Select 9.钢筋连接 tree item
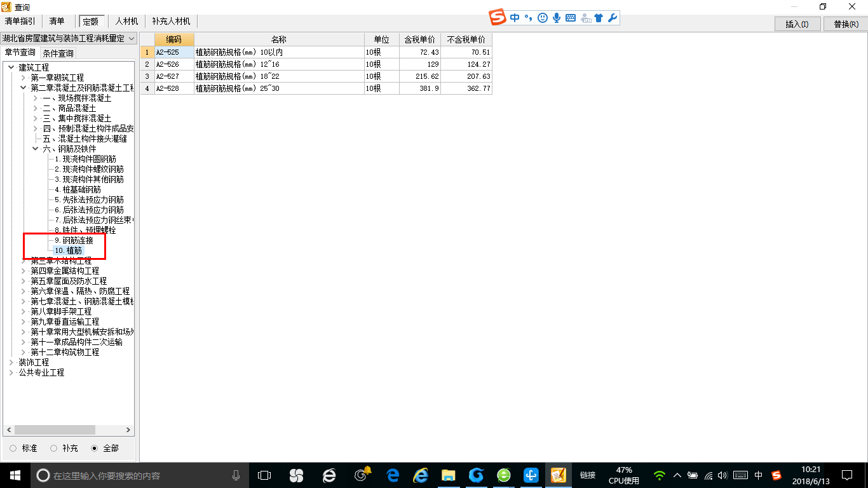The image size is (868, 488). (74, 240)
